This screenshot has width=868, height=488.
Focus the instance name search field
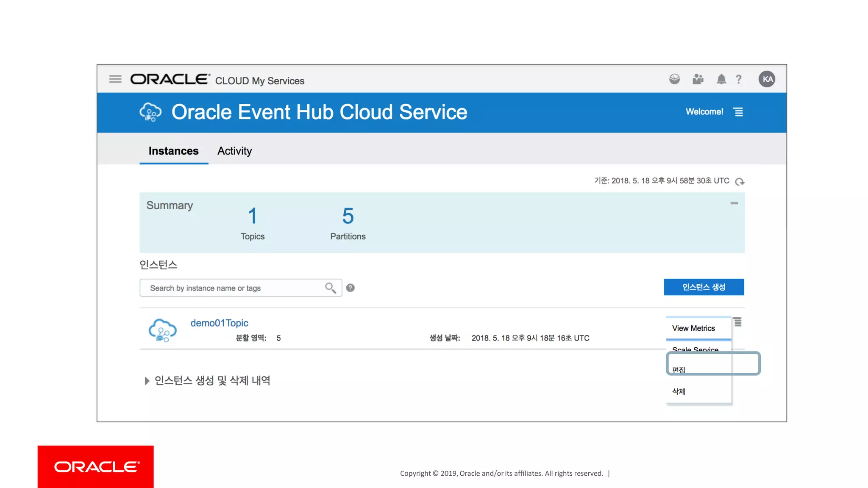[241, 288]
